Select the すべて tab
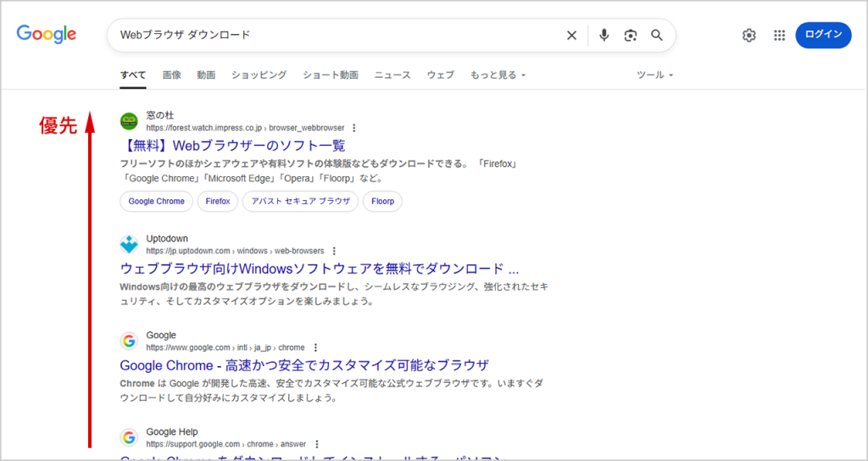The width and height of the screenshot is (868, 461). pyautogui.click(x=133, y=75)
